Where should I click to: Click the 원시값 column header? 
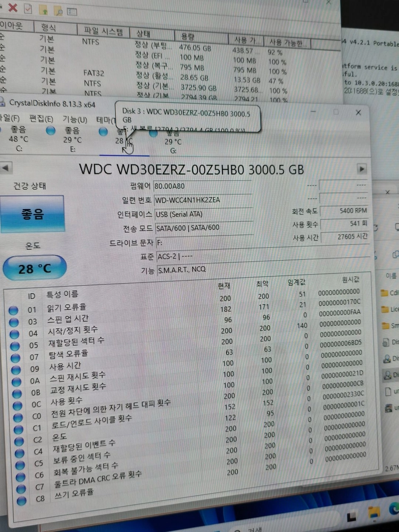click(351, 280)
